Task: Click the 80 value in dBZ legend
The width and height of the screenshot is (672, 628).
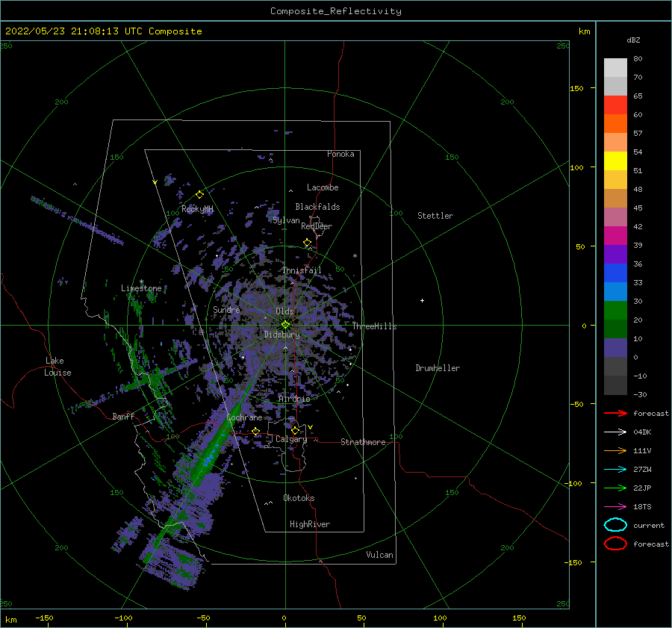Action: coord(638,59)
